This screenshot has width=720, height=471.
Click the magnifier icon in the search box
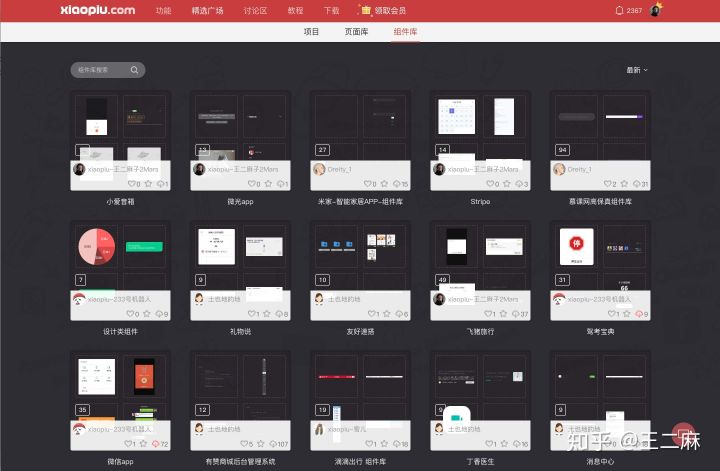click(x=134, y=70)
